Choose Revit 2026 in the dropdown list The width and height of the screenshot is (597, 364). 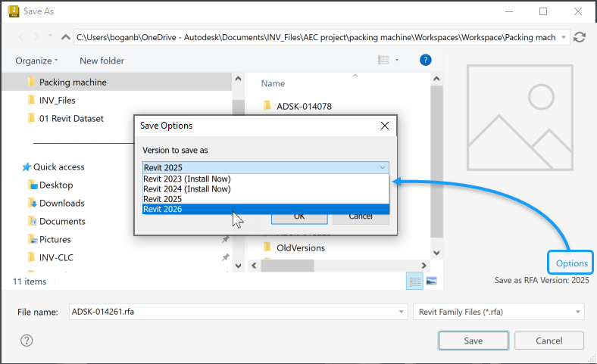coord(266,209)
